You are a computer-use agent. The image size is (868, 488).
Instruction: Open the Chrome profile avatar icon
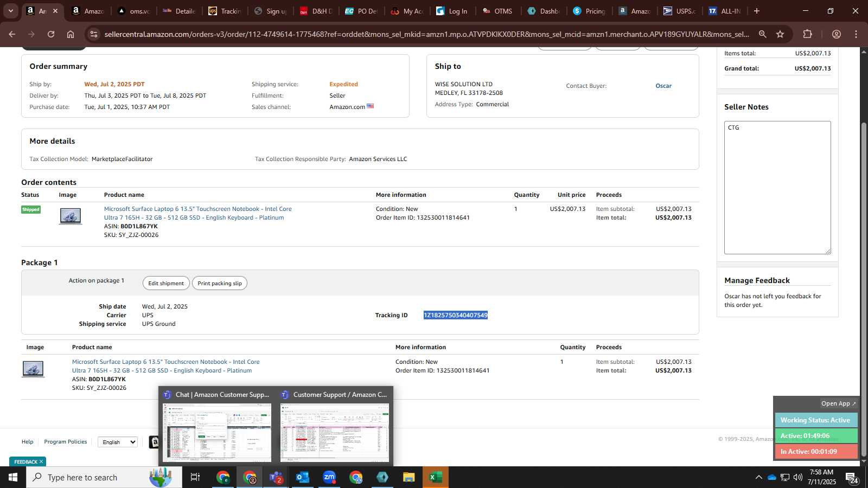pos(837,34)
